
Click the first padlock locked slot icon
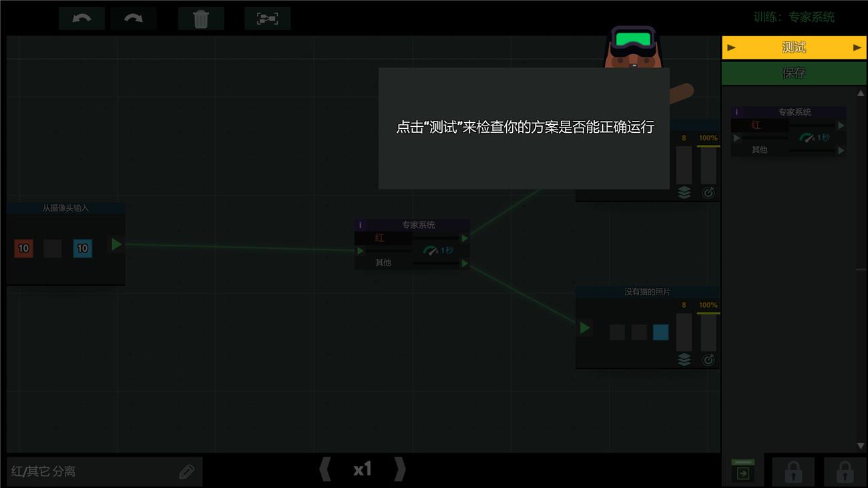pyautogui.click(x=793, y=472)
